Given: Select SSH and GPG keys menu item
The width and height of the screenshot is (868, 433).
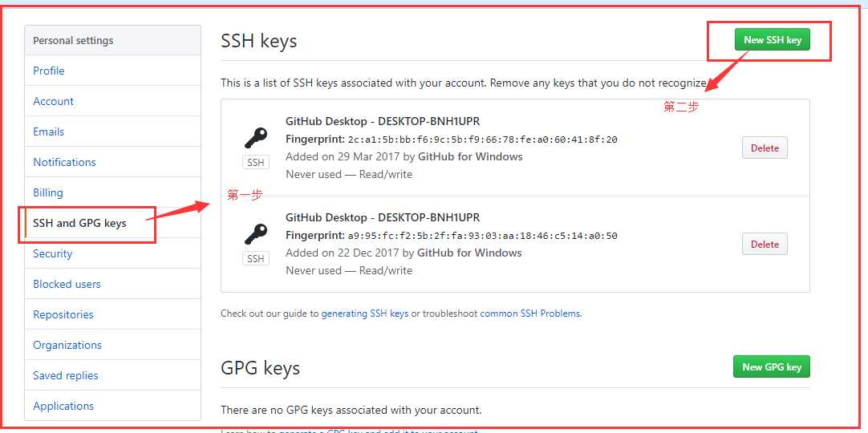Looking at the screenshot, I should [79, 223].
